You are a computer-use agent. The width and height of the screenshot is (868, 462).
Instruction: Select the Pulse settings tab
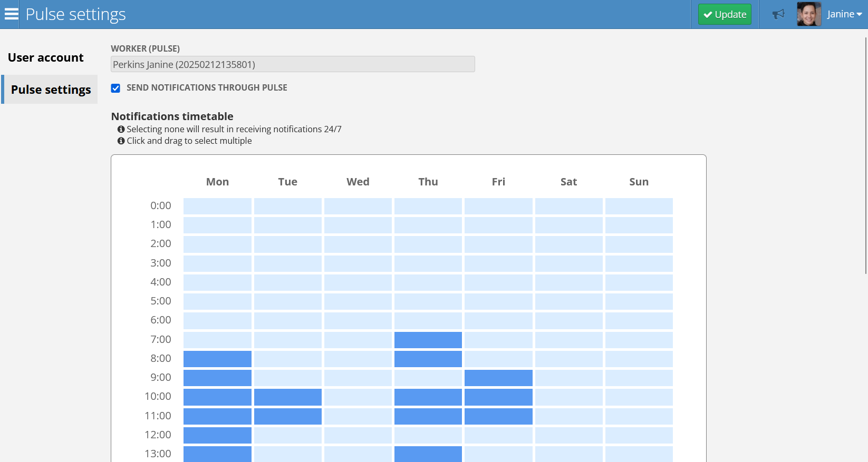(50, 90)
